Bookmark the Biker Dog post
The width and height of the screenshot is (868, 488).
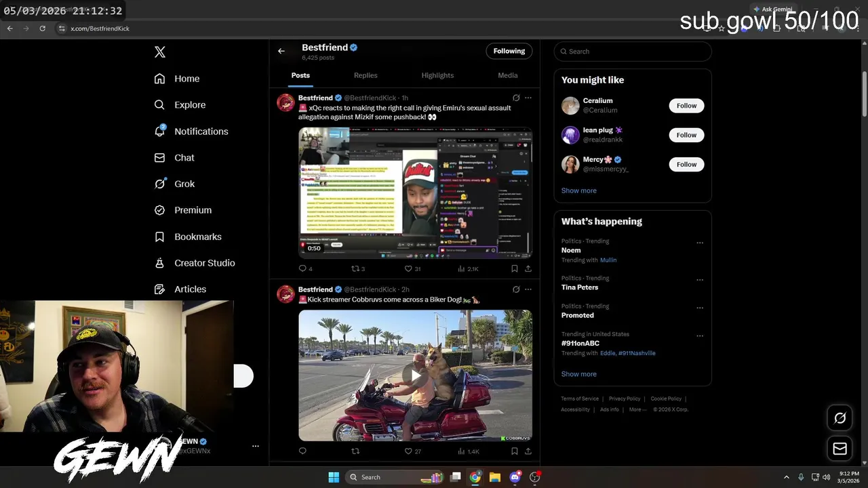coord(515,451)
